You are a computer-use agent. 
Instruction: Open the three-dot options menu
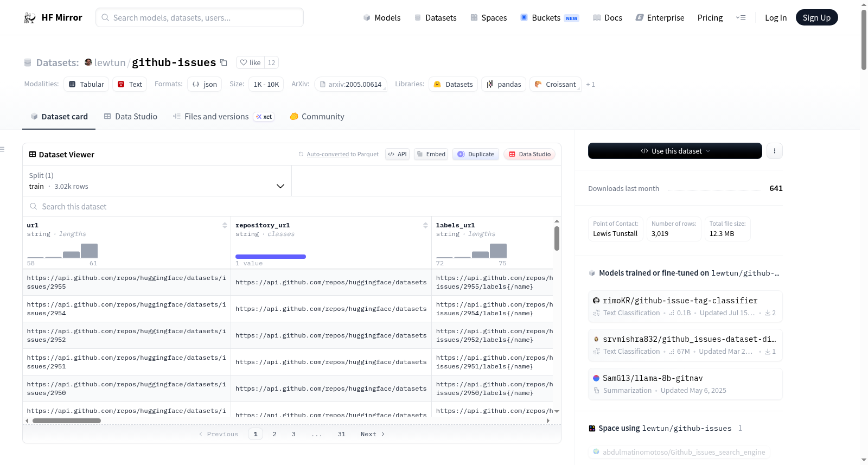(x=775, y=151)
